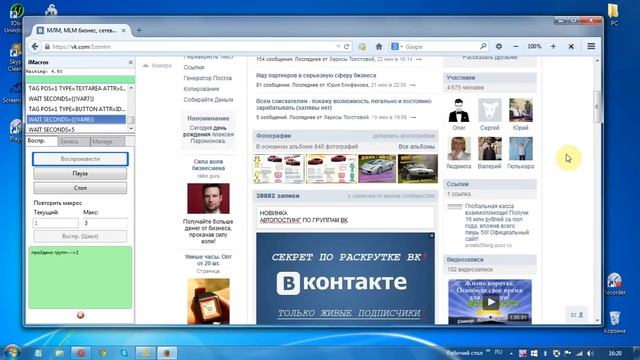Open participant Людмила avatar

pos(459,149)
